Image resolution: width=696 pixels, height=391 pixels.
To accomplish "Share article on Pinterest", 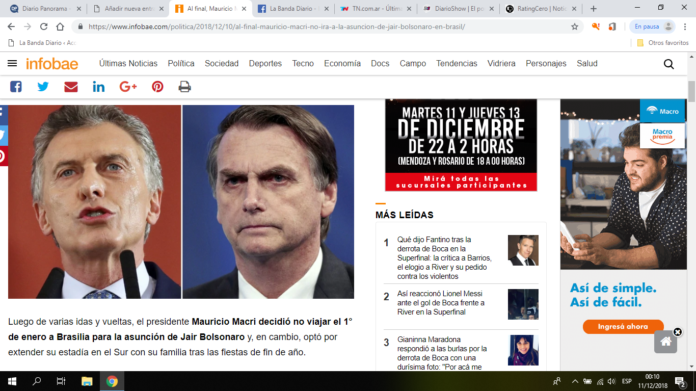I will click(x=158, y=87).
